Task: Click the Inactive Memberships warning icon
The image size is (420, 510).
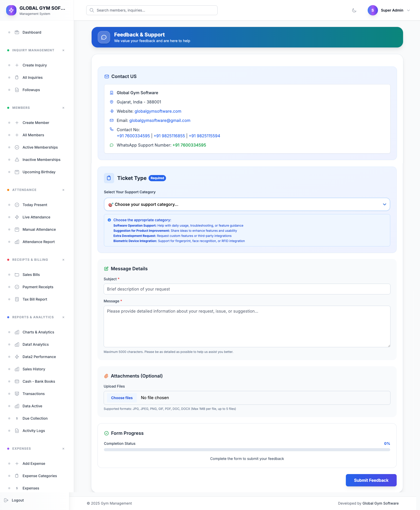Action: click(17, 160)
